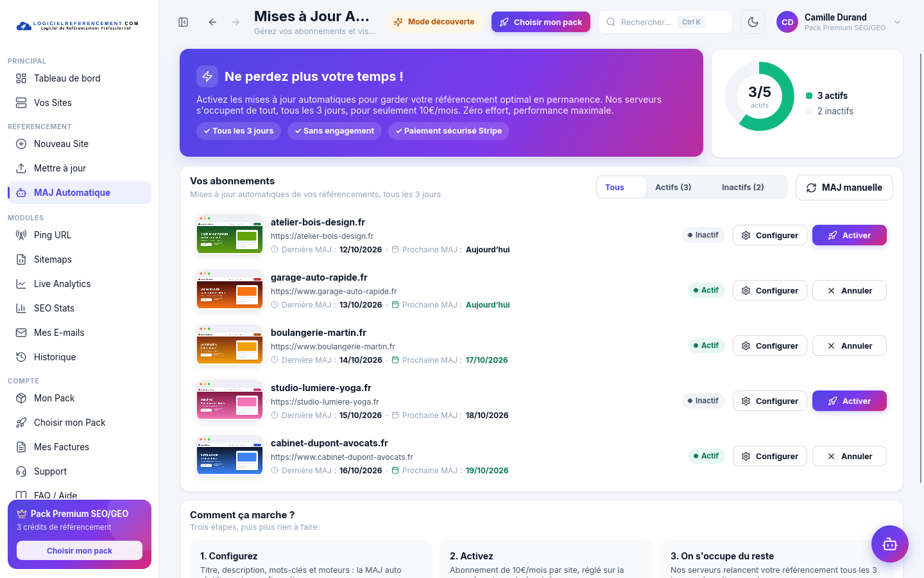The image size is (924, 578).
Task: Click the Ping URL antenna icon
Action: (x=21, y=235)
